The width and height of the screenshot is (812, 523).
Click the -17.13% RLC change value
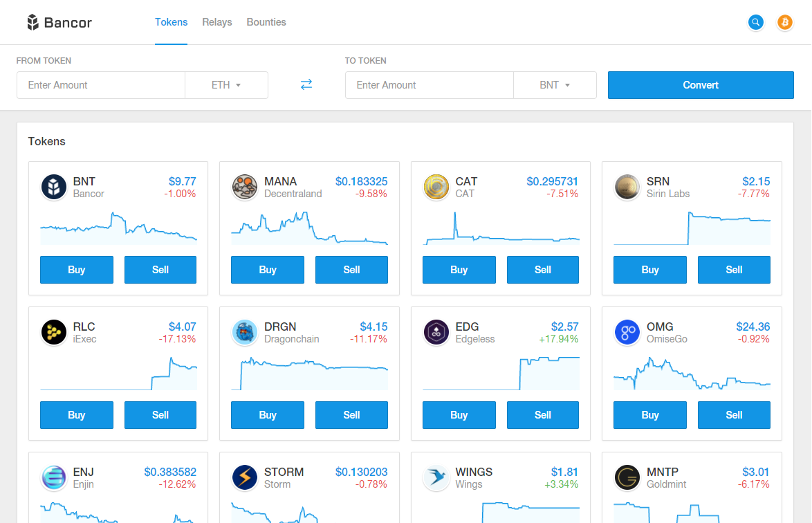click(177, 339)
